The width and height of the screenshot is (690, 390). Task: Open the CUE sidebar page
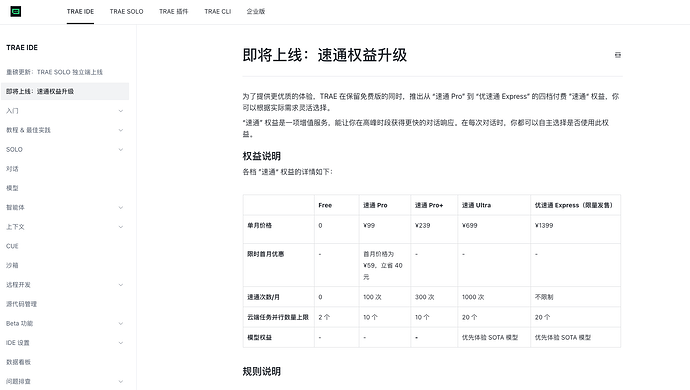(12, 246)
